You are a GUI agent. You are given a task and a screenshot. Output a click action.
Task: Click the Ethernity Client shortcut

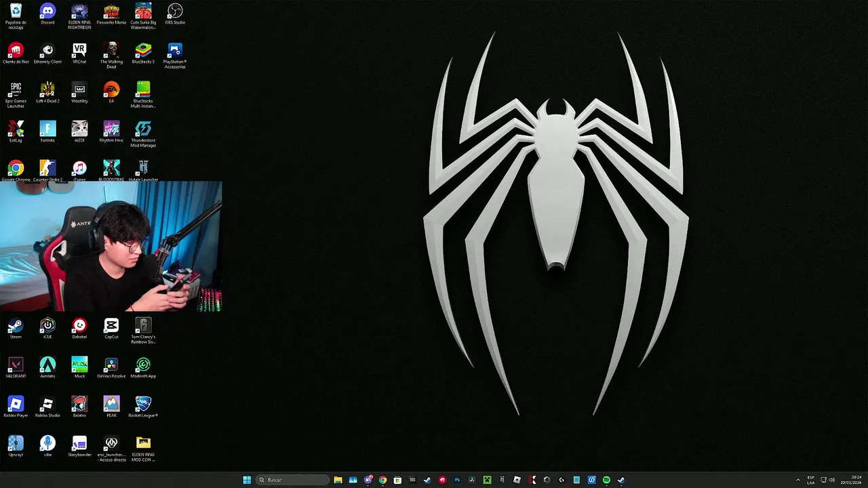pyautogui.click(x=47, y=53)
